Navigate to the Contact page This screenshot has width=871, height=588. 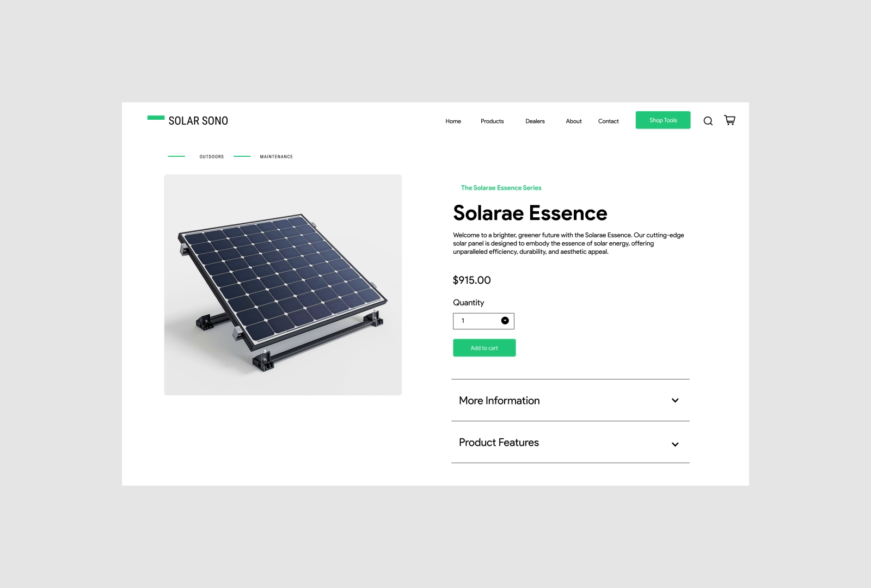608,121
